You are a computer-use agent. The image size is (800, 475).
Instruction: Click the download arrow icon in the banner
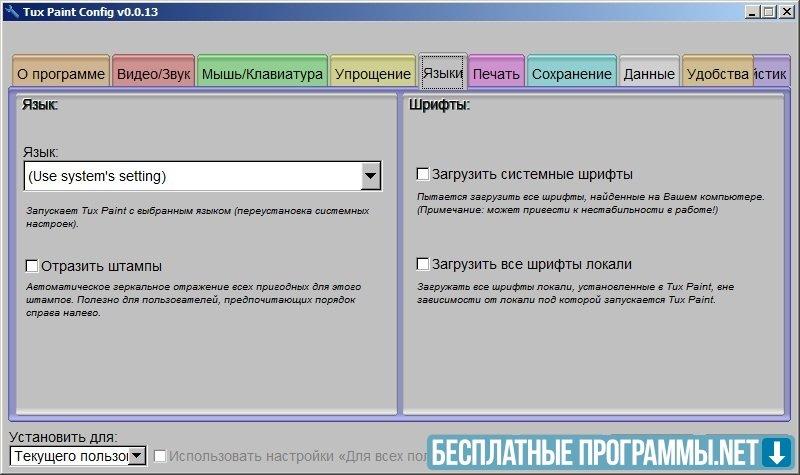coord(774,452)
